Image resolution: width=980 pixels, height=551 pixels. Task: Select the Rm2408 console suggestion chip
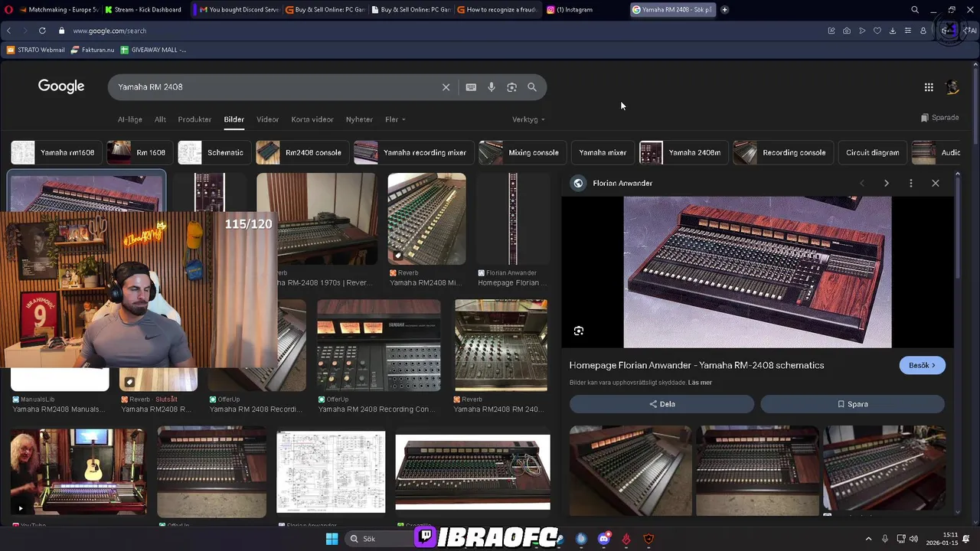302,152
